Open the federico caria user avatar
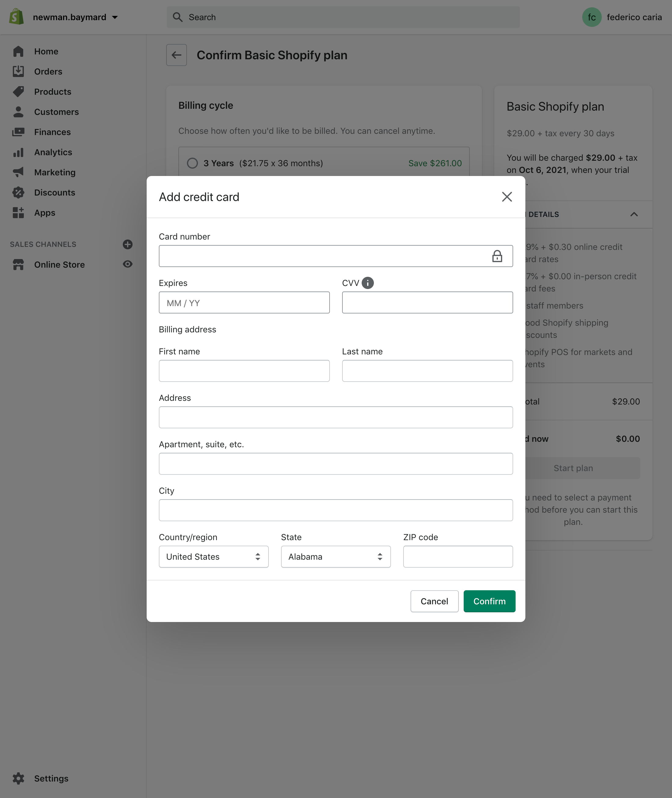 click(x=592, y=17)
